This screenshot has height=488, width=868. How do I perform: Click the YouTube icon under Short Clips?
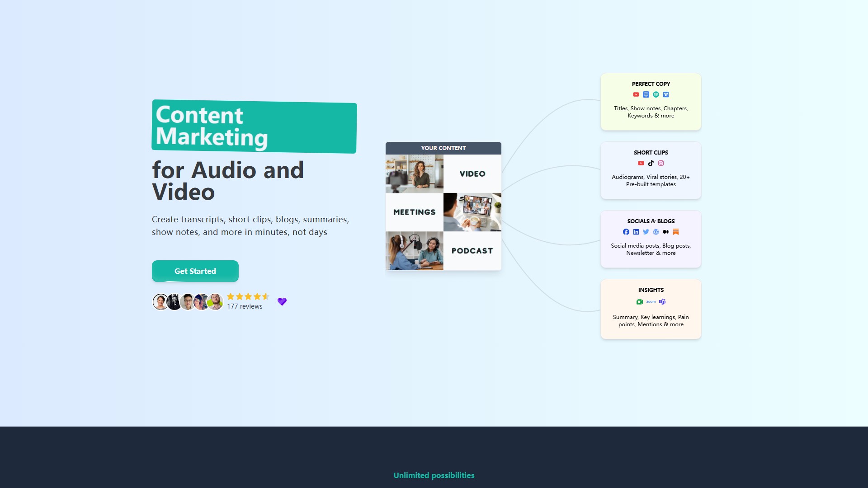pyautogui.click(x=641, y=163)
